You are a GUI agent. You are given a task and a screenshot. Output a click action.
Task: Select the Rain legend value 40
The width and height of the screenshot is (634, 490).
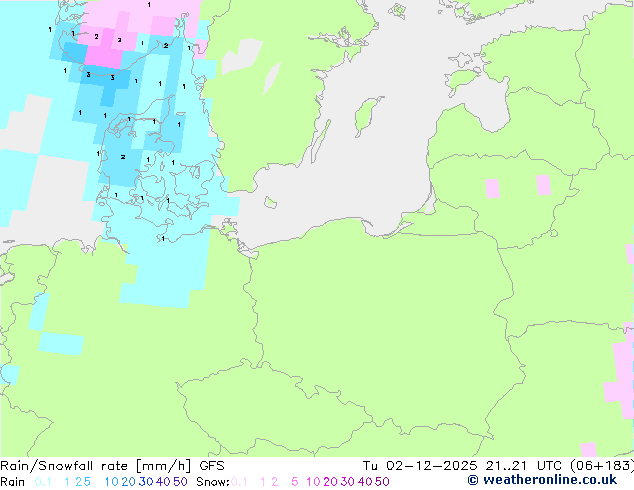click(x=163, y=482)
